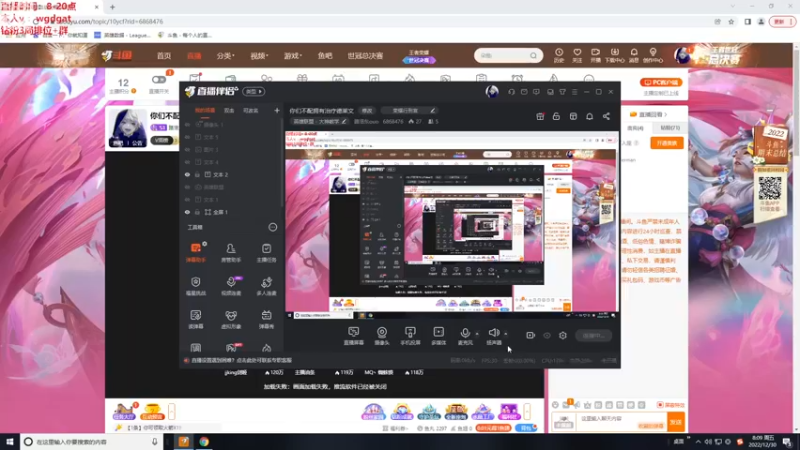The height and width of the screenshot is (450, 800).
Task: Open the 分类 dropdown in Douyu navbar
Action: 225,56
